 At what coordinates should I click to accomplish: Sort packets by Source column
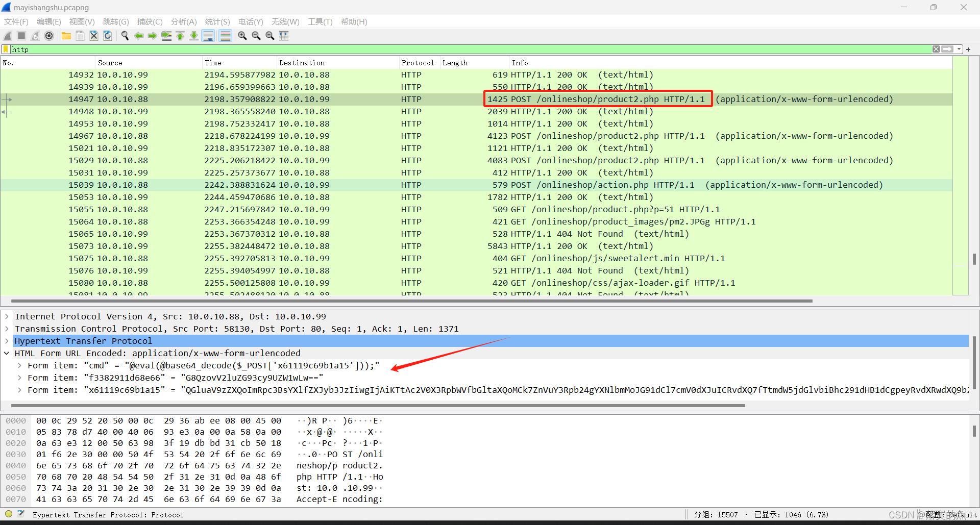tap(149, 63)
